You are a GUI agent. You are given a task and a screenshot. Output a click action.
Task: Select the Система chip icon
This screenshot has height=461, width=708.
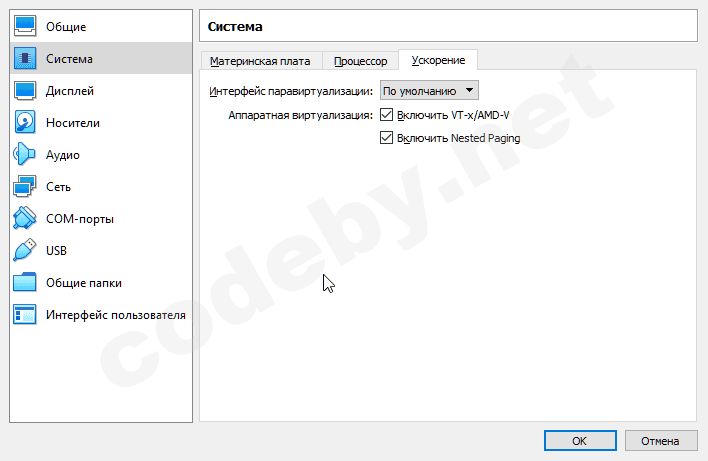pos(25,58)
